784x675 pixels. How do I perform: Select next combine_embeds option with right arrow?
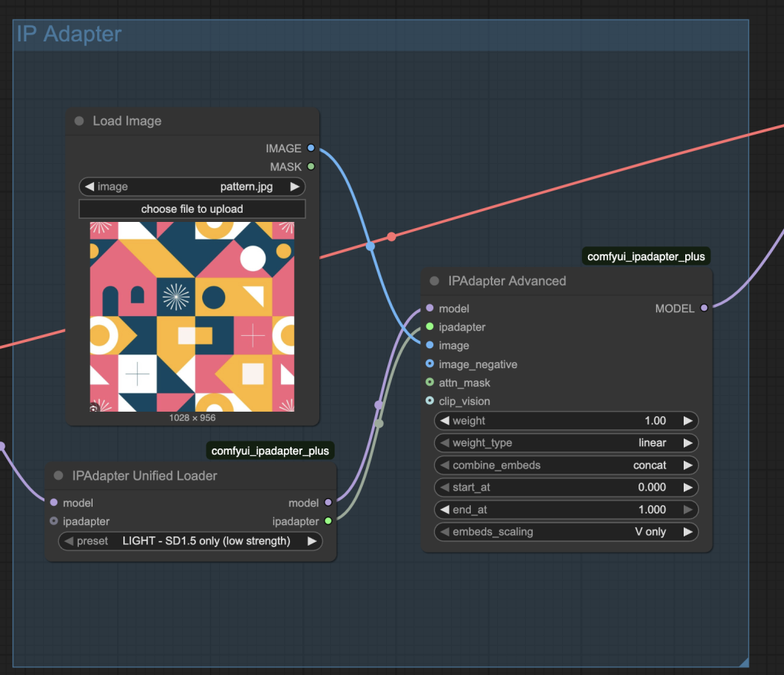[688, 465]
